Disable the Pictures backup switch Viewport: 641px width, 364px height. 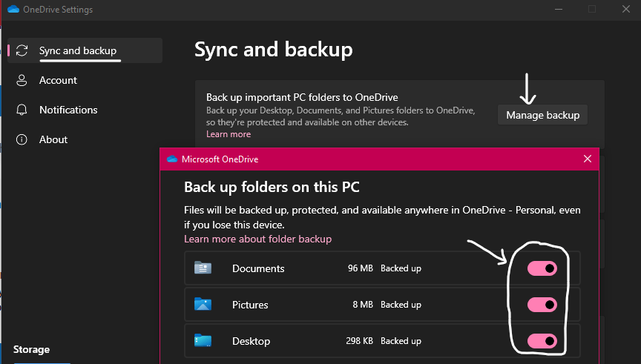(x=542, y=305)
